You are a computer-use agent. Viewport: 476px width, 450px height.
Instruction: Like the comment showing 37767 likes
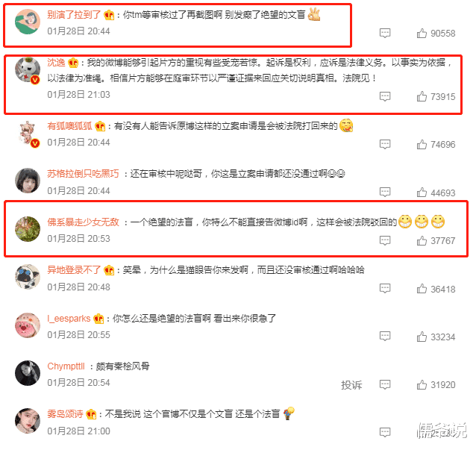pos(422,240)
